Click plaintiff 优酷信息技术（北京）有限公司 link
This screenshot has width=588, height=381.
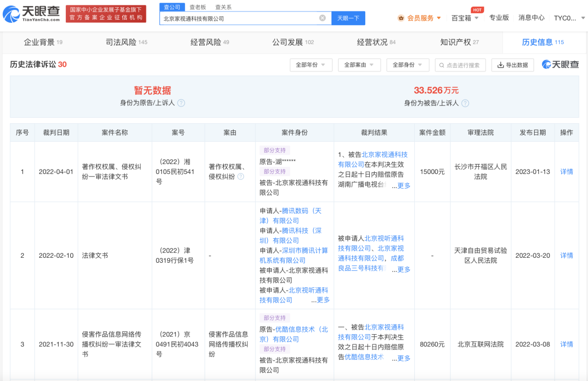294,334
